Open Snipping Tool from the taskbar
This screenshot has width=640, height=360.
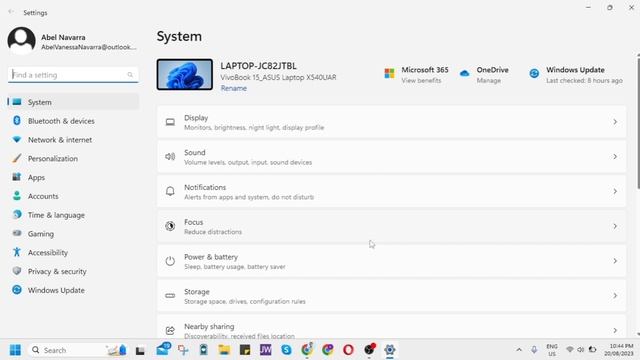[183, 350]
